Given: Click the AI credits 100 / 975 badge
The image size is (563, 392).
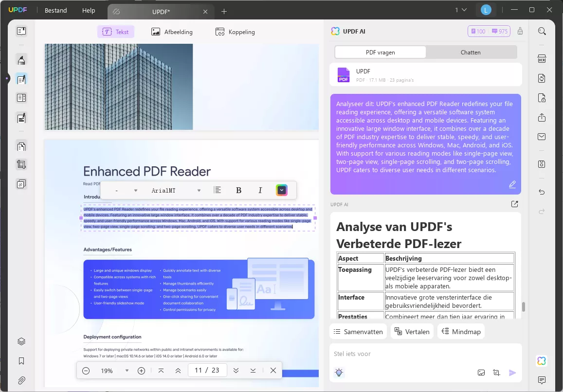Looking at the screenshot, I should tap(489, 31).
